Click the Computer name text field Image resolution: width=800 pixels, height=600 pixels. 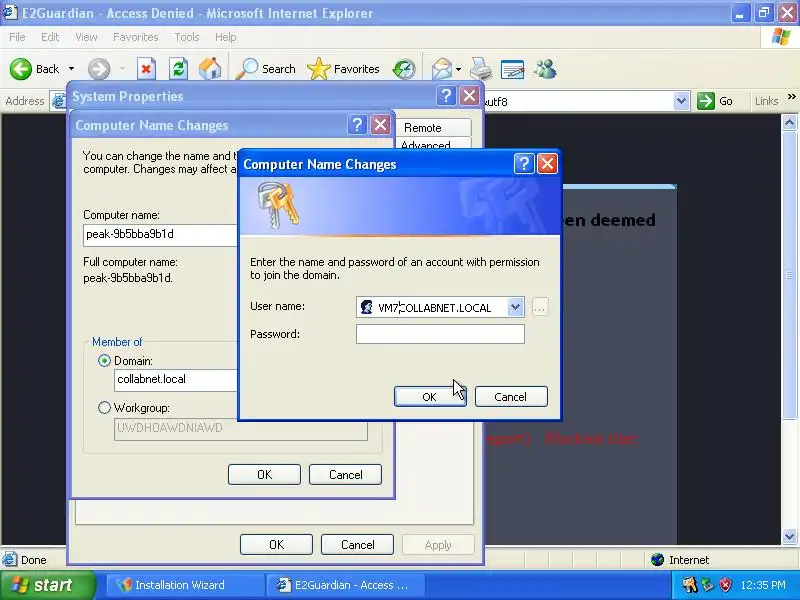point(161,235)
